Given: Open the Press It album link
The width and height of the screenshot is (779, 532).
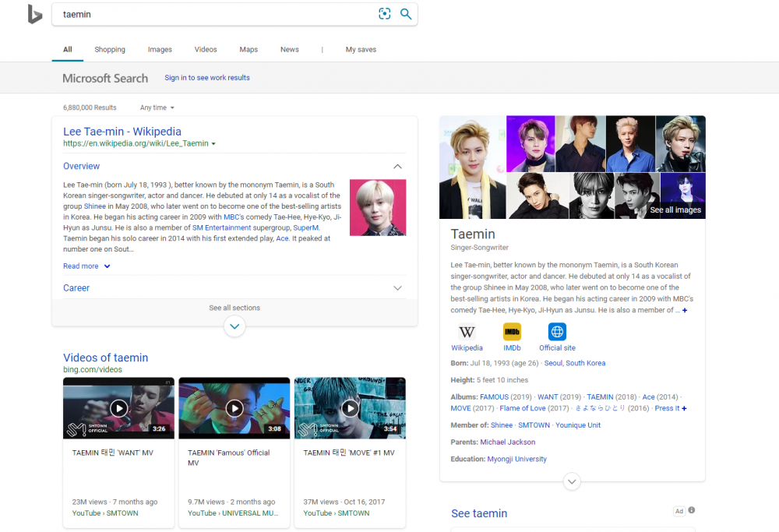Looking at the screenshot, I should coord(667,408).
